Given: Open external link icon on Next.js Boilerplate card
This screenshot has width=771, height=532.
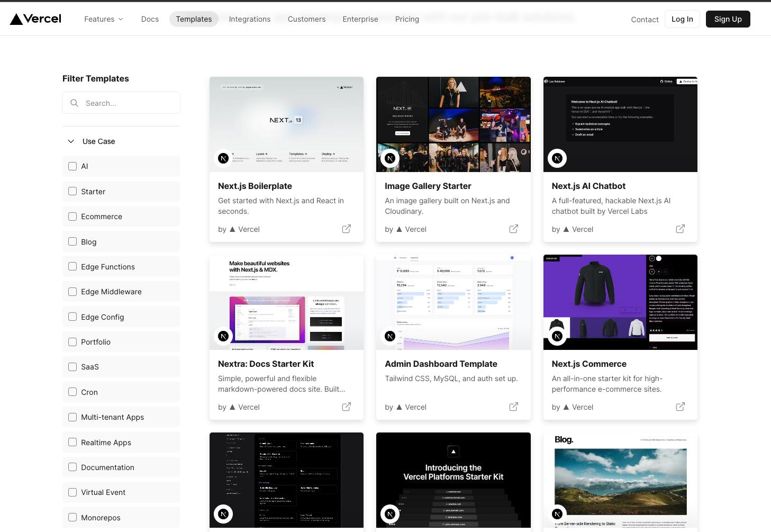Looking at the screenshot, I should (347, 229).
